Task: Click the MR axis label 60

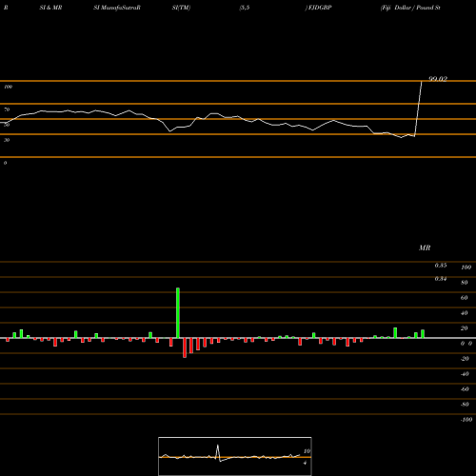Action: pyautogui.click(x=465, y=298)
